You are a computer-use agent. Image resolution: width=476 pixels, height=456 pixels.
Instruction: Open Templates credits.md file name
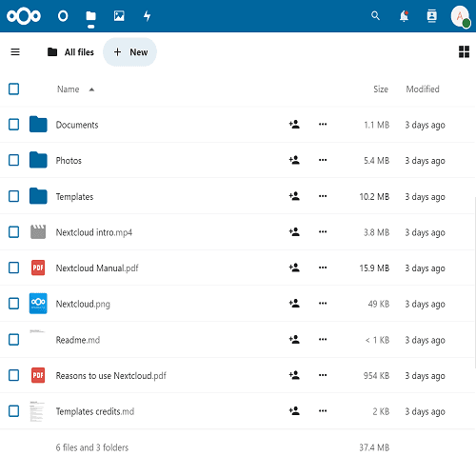click(x=95, y=411)
